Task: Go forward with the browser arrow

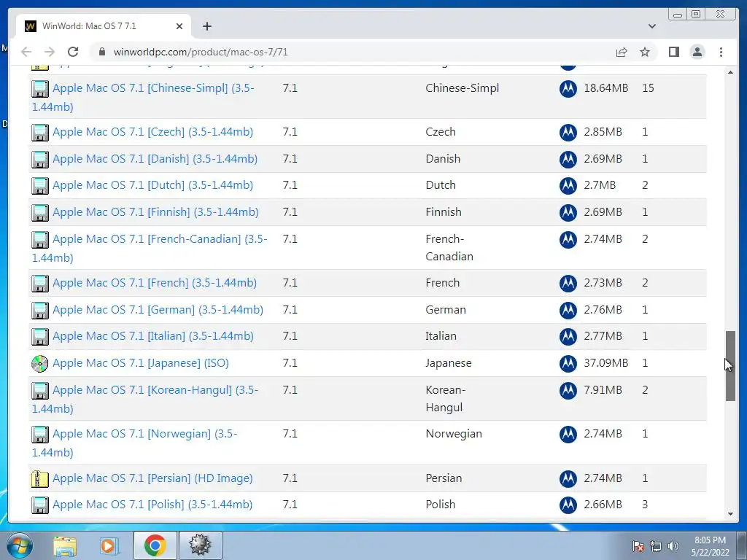Action: coord(50,52)
